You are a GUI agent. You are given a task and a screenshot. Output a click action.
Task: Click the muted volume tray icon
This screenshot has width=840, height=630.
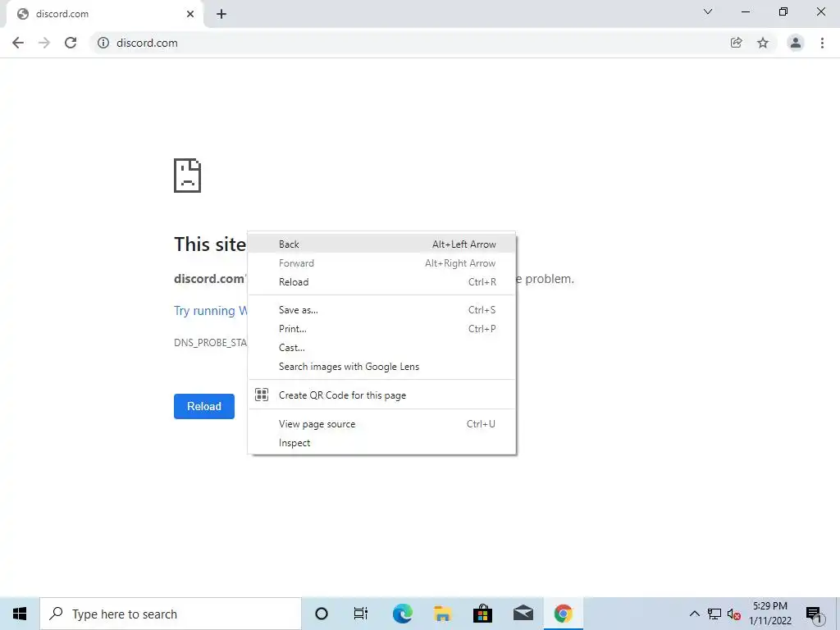point(734,614)
